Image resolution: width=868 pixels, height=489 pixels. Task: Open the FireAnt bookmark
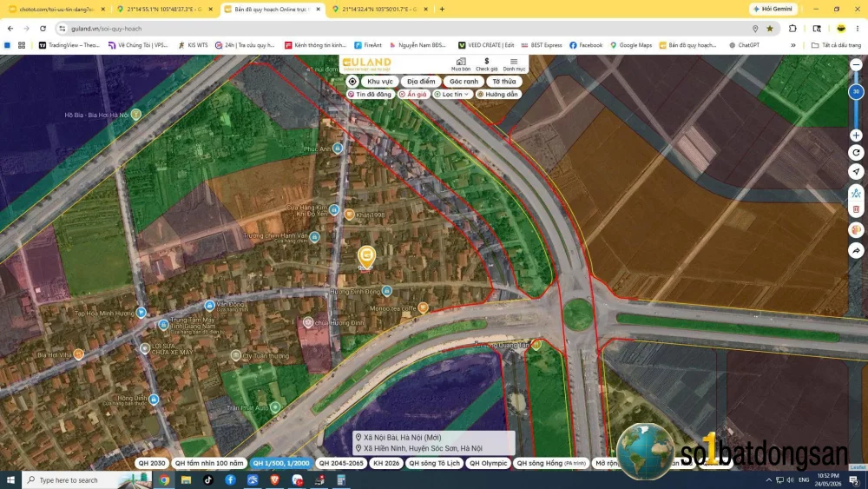pos(368,45)
